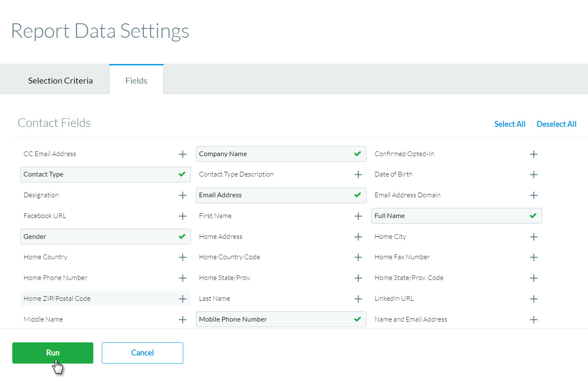Open the Fields tab
The image size is (588, 378).
click(136, 81)
